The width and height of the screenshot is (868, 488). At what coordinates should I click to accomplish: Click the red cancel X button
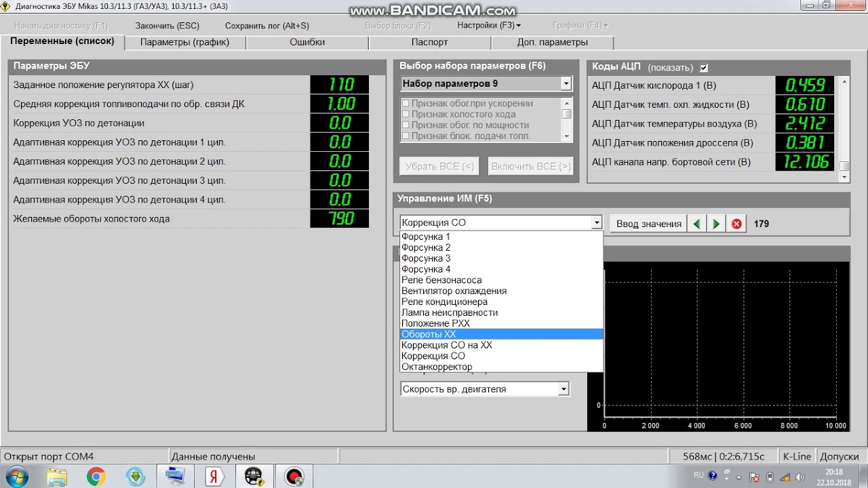pos(736,224)
